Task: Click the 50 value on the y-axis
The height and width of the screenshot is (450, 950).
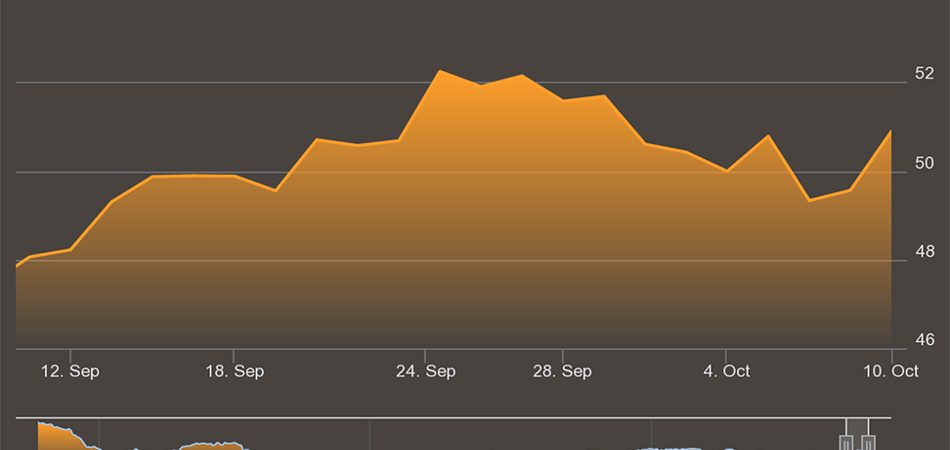Action: (924, 163)
